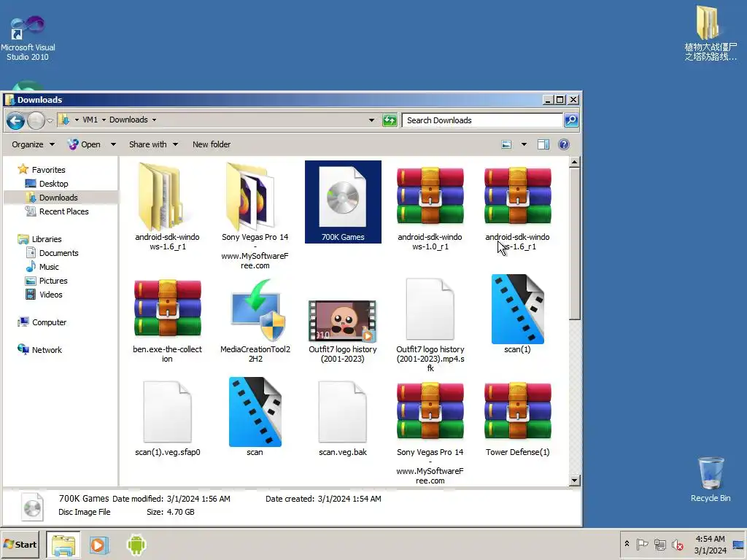Select the scan Vegas project file

255,417
